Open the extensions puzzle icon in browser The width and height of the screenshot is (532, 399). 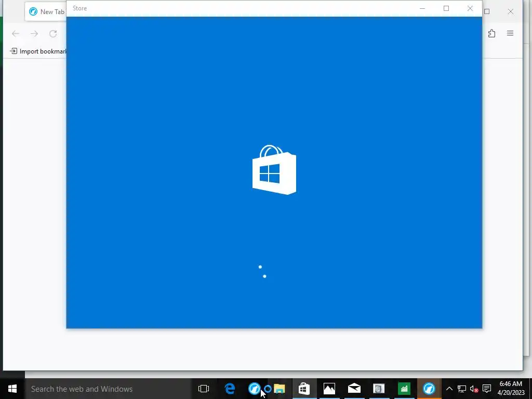[491, 33]
